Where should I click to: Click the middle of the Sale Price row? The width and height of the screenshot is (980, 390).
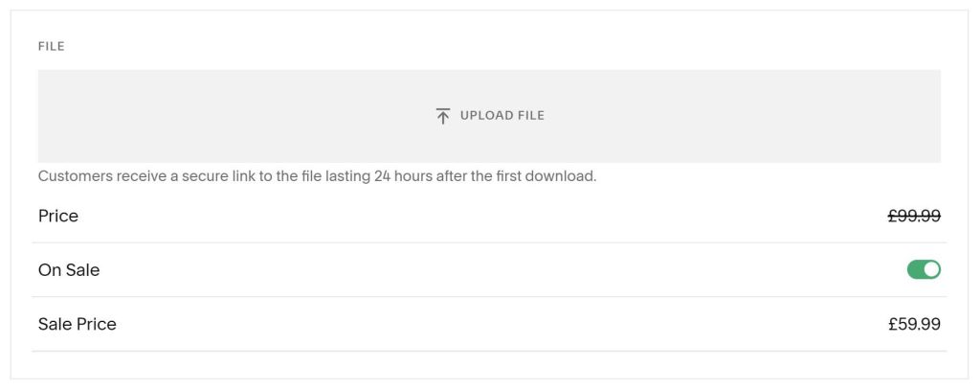click(489, 324)
